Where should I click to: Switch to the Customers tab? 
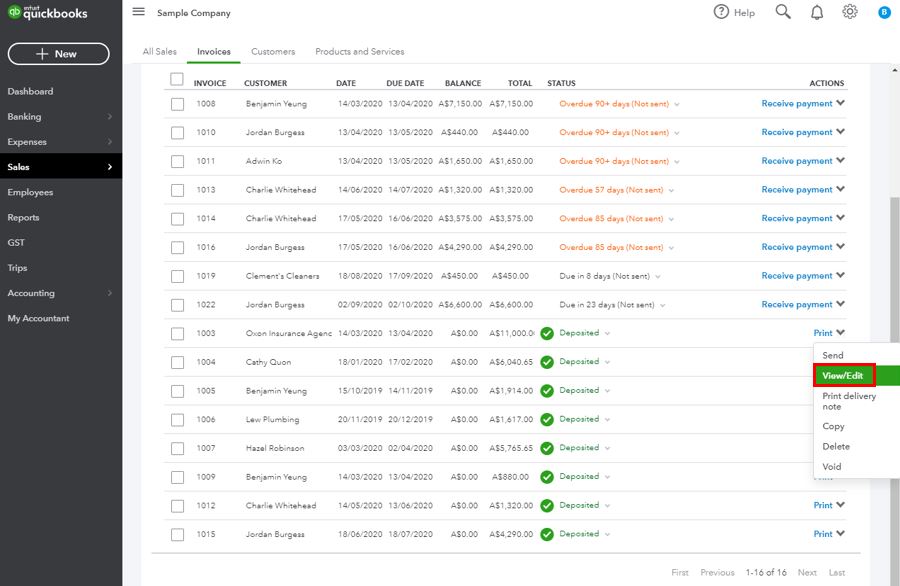[x=273, y=52]
